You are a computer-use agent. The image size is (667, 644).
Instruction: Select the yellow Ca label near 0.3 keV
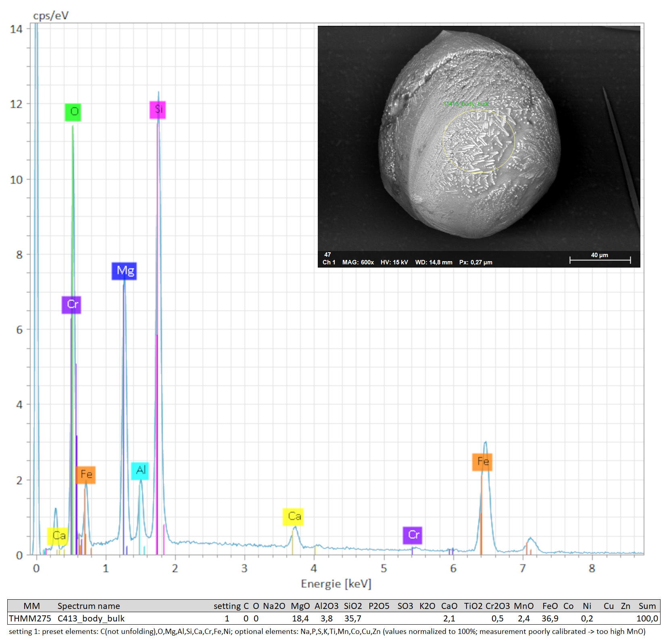click(58, 536)
